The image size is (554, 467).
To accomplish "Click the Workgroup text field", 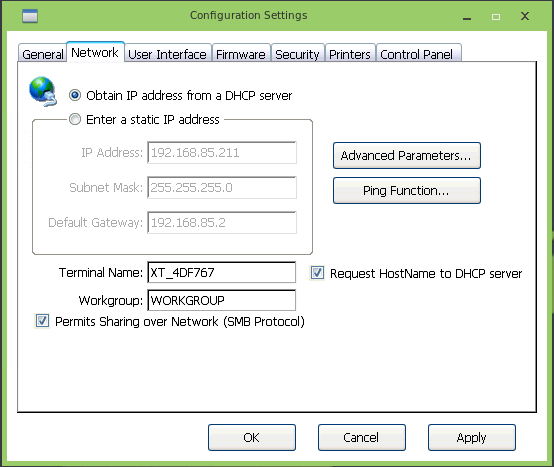I will pos(222,300).
